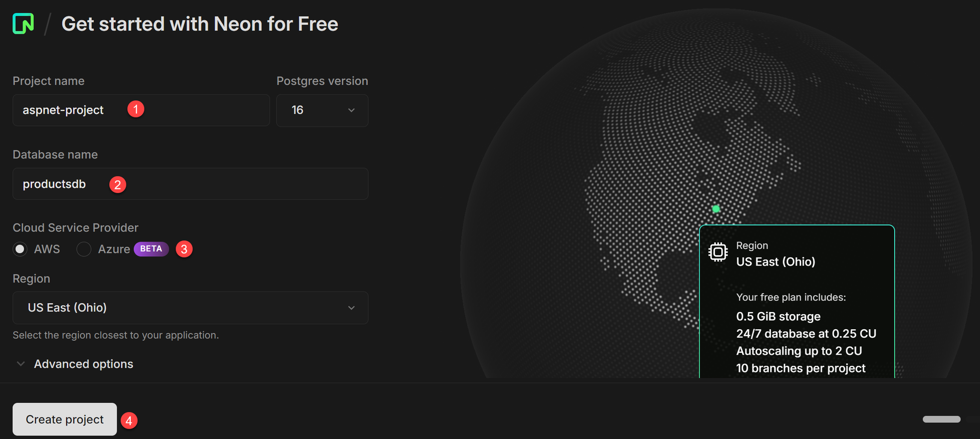Open the Region dropdown US East (Ohio)
The width and height of the screenshot is (980, 439).
(x=190, y=308)
